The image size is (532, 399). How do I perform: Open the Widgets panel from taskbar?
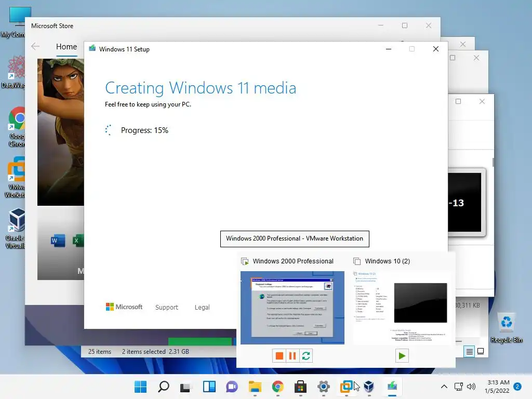tap(209, 387)
